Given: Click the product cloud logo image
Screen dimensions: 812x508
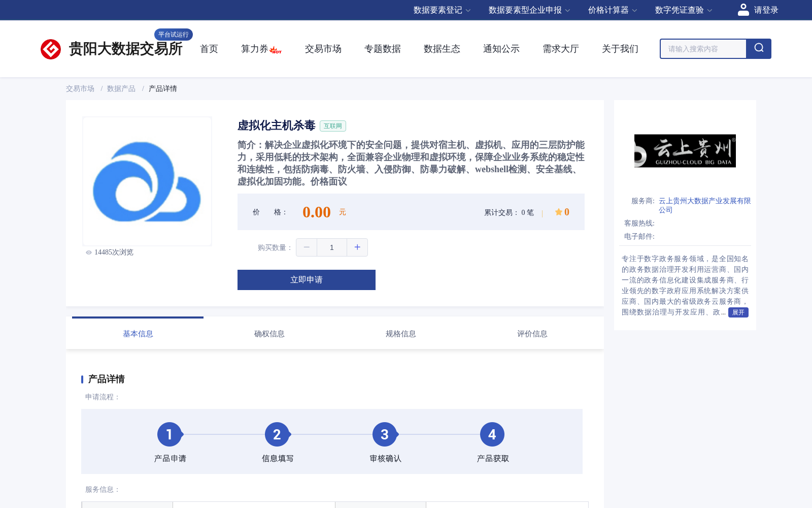Looking at the screenshot, I should tap(147, 181).
